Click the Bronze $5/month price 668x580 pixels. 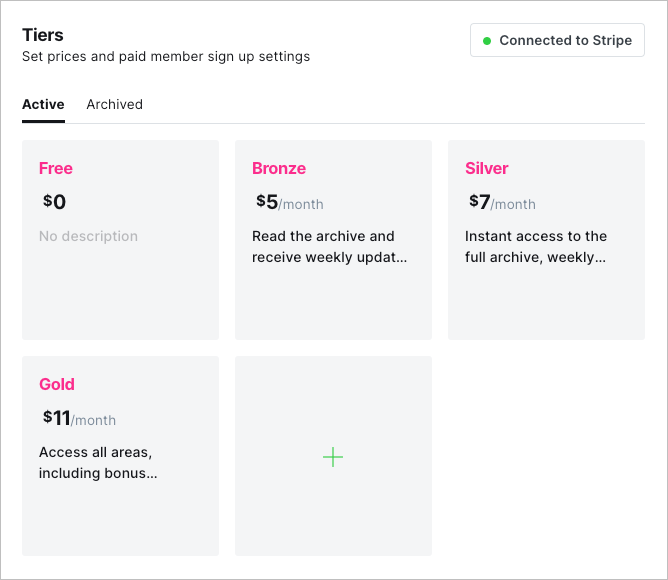289,203
